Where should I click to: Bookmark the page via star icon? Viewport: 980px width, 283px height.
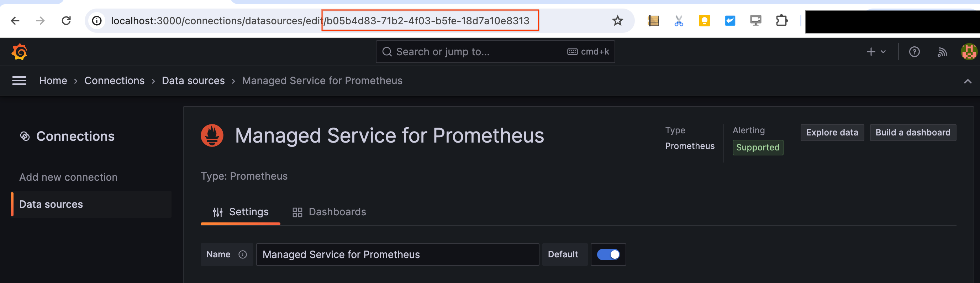(x=617, y=21)
